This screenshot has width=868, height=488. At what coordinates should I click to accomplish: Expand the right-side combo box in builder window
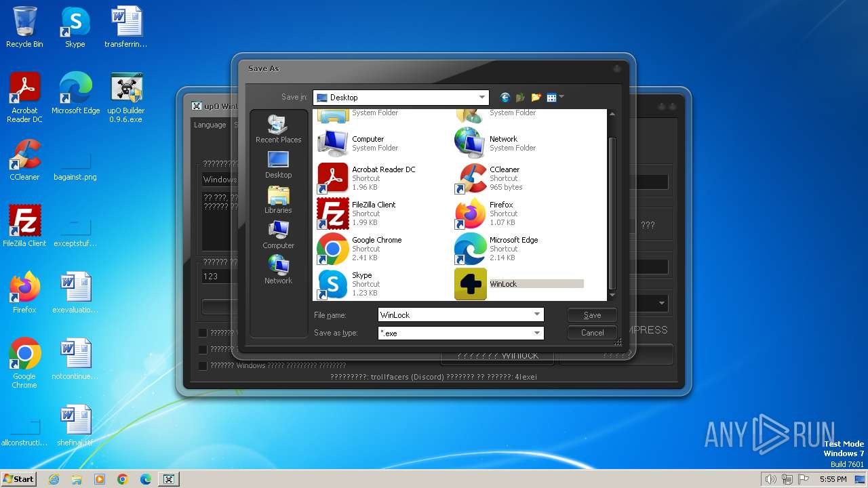(x=661, y=304)
